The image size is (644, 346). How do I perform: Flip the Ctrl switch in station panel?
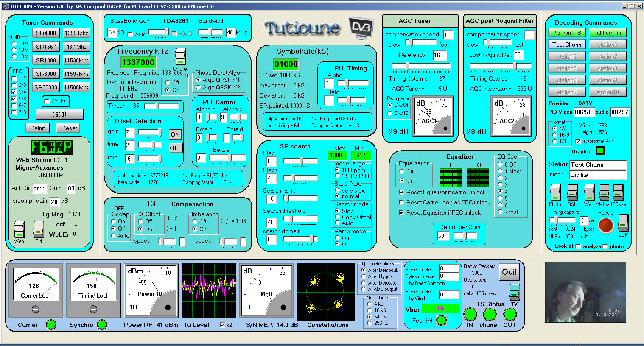39,229
